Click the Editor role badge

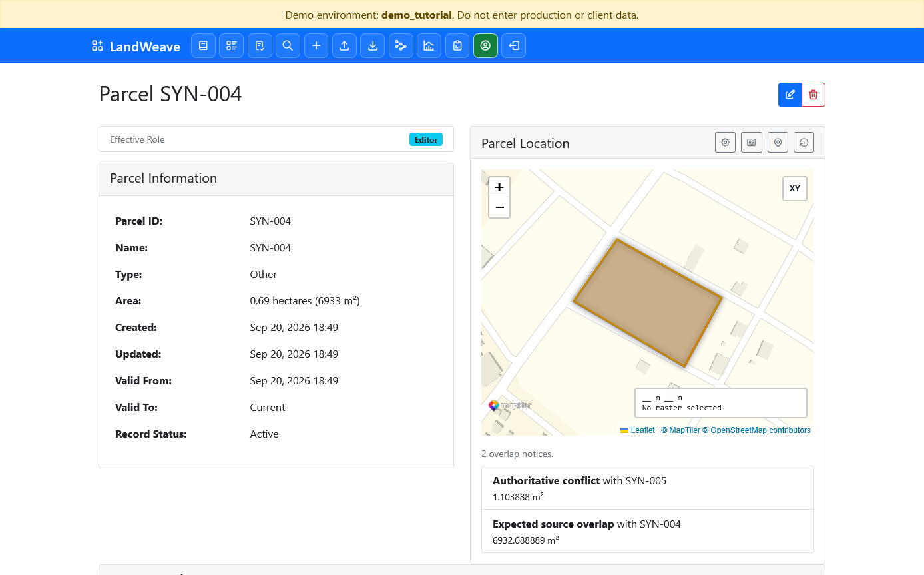[426, 139]
